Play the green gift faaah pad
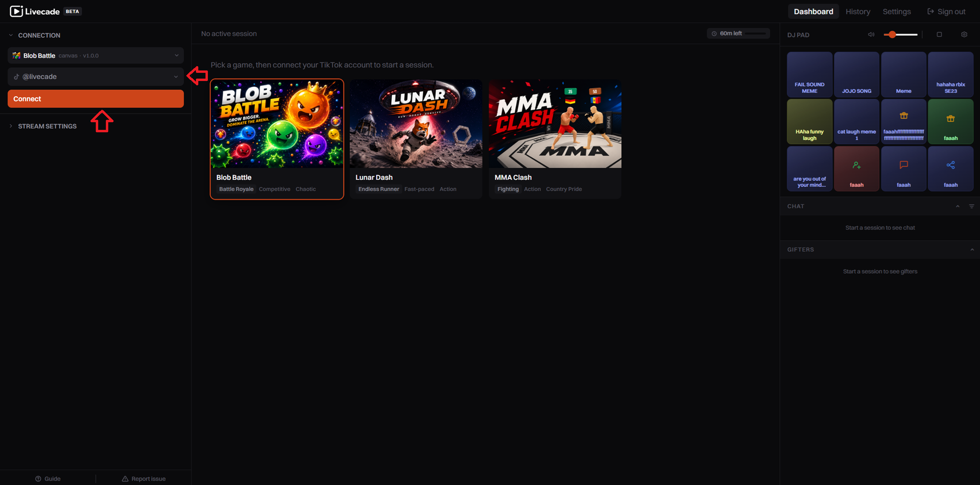Image resolution: width=980 pixels, height=485 pixels. [x=951, y=122]
